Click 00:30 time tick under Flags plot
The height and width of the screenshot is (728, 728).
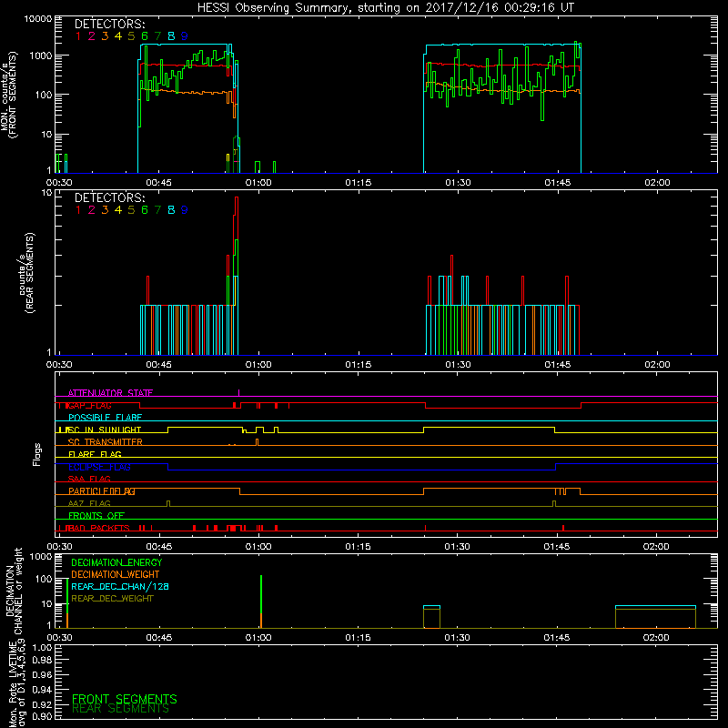59,547
